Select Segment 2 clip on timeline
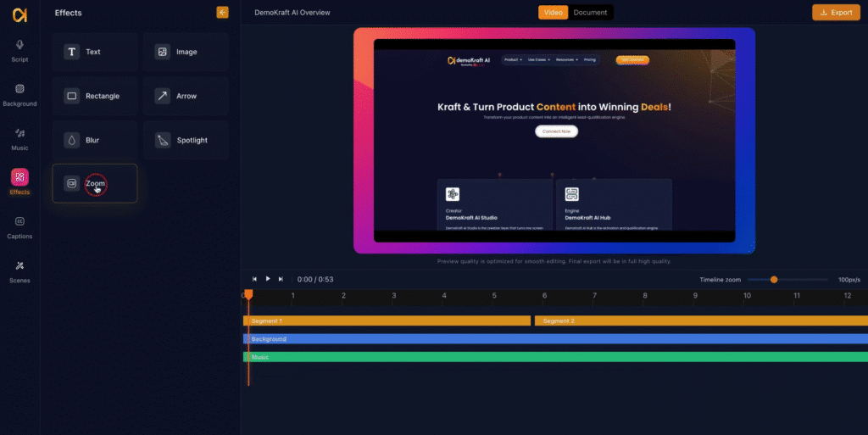Viewport: 868px width, 435px height. pyautogui.click(x=700, y=321)
